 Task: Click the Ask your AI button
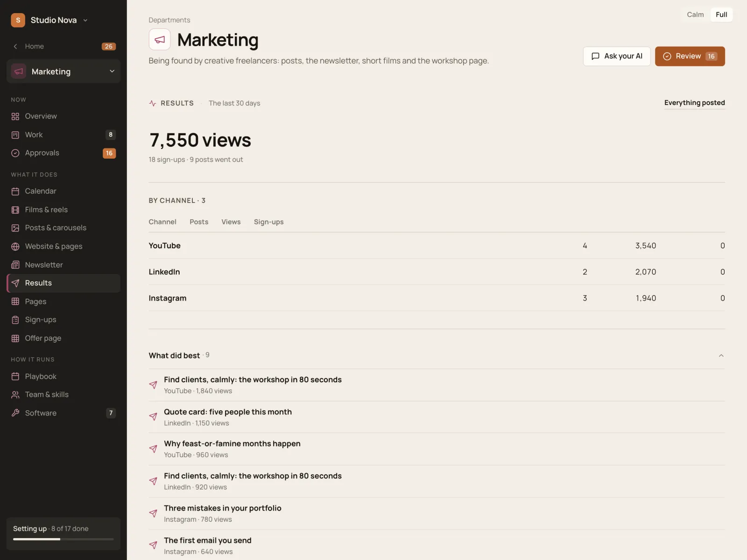pos(617,56)
